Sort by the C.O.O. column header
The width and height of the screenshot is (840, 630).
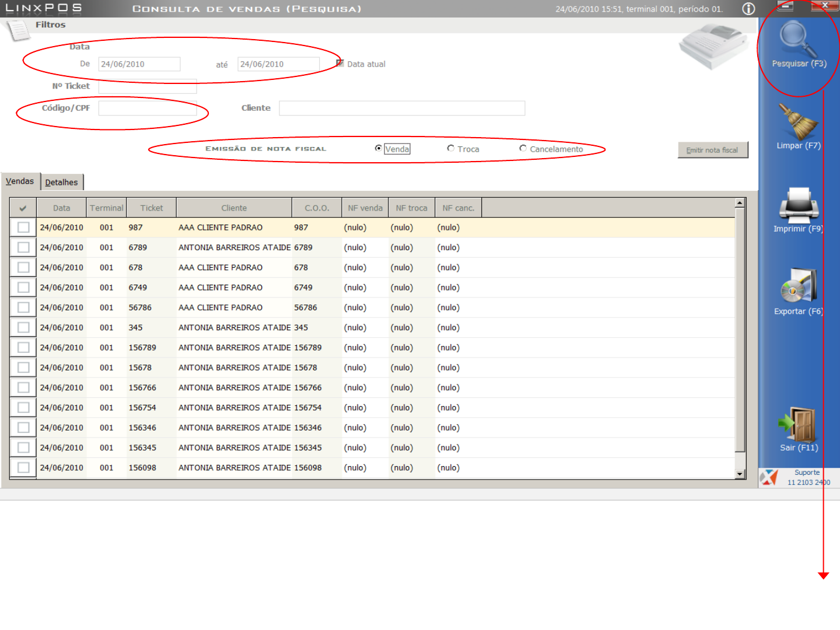tap(317, 208)
